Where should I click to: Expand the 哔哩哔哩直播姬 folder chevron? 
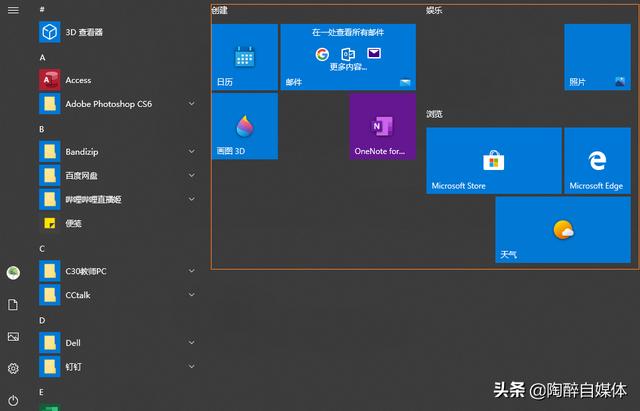tap(191, 199)
